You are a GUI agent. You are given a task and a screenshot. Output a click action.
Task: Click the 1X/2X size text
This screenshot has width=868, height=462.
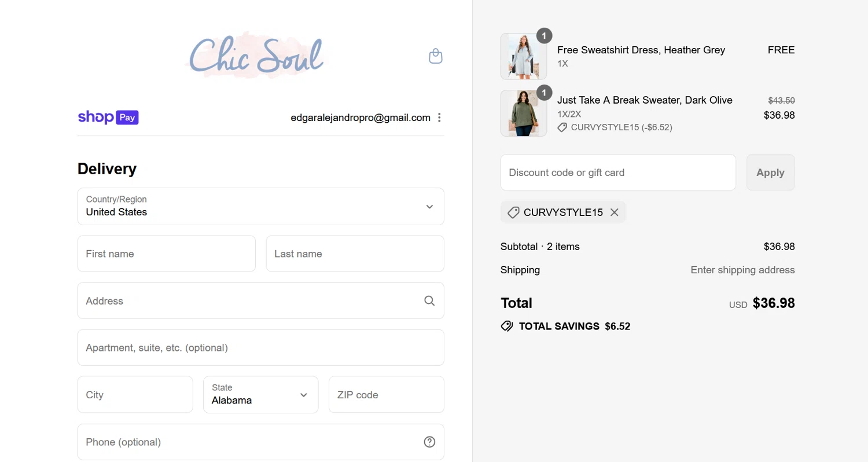click(x=569, y=114)
